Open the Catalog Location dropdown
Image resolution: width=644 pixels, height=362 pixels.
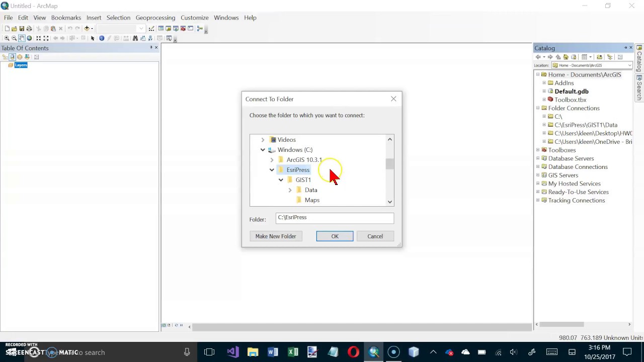629,65
